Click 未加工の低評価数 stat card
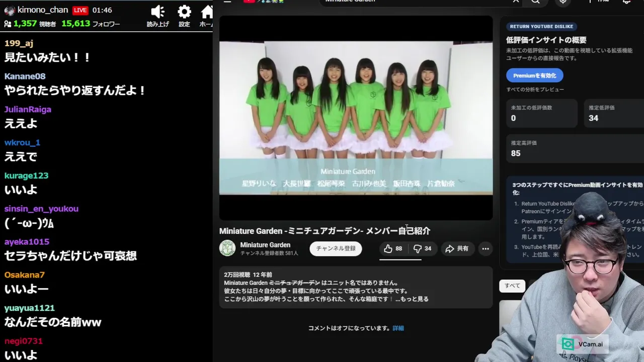This screenshot has width=644, height=362. (541, 113)
